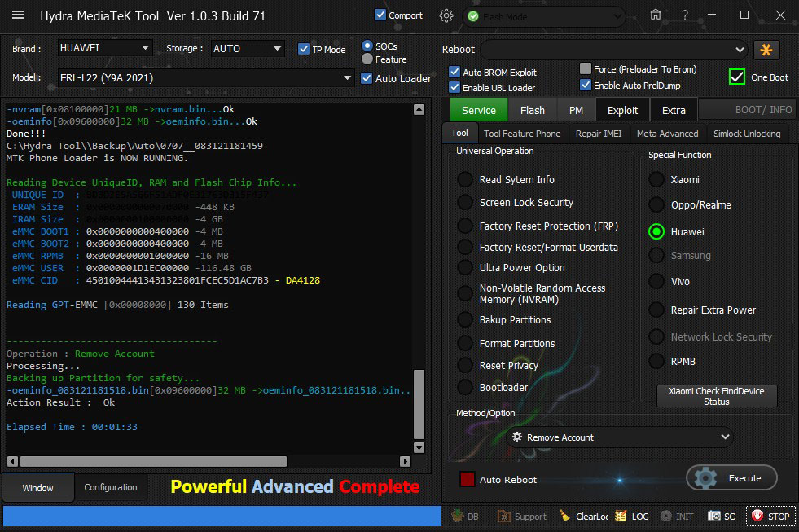Toggle the TP Mode checkbox

pyautogui.click(x=304, y=49)
